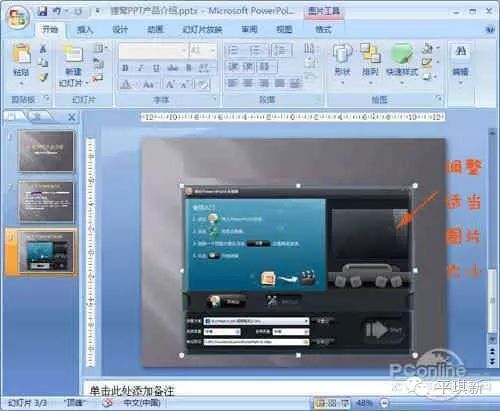500x411 pixels.
Task: Switch to the 审阅 Review tab
Action: pyautogui.click(x=249, y=30)
